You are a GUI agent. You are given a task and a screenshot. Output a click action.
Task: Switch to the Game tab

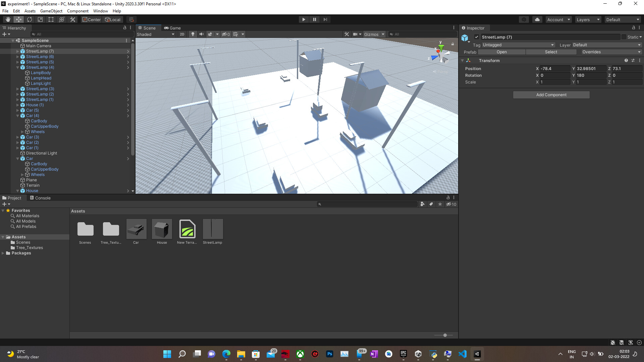(173, 28)
